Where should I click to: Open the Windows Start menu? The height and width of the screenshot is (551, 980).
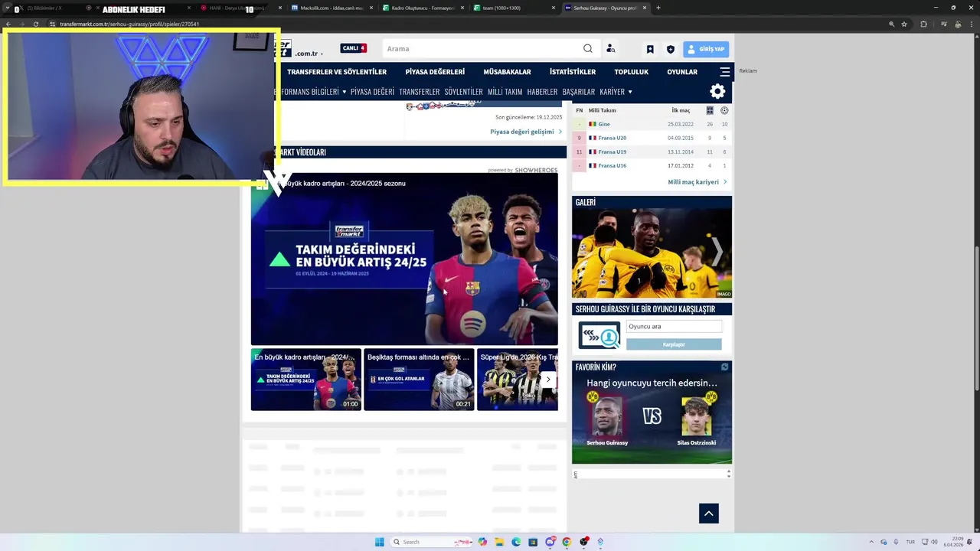pyautogui.click(x=380, y=542)
